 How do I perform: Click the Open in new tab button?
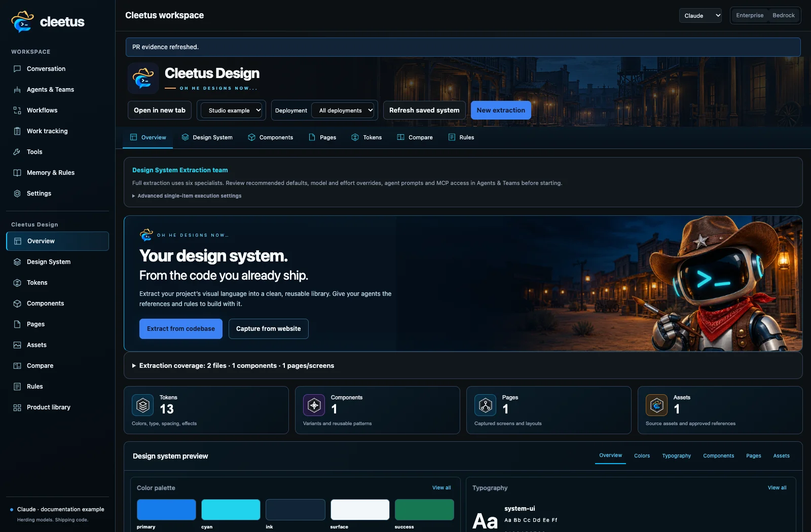point(160,110)
